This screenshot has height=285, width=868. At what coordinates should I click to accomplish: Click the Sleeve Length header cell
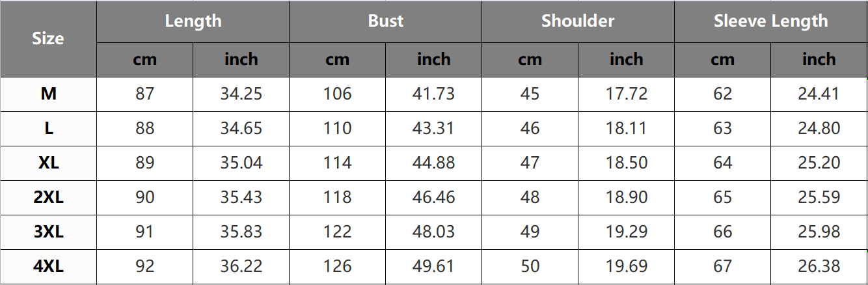(770, 21)
